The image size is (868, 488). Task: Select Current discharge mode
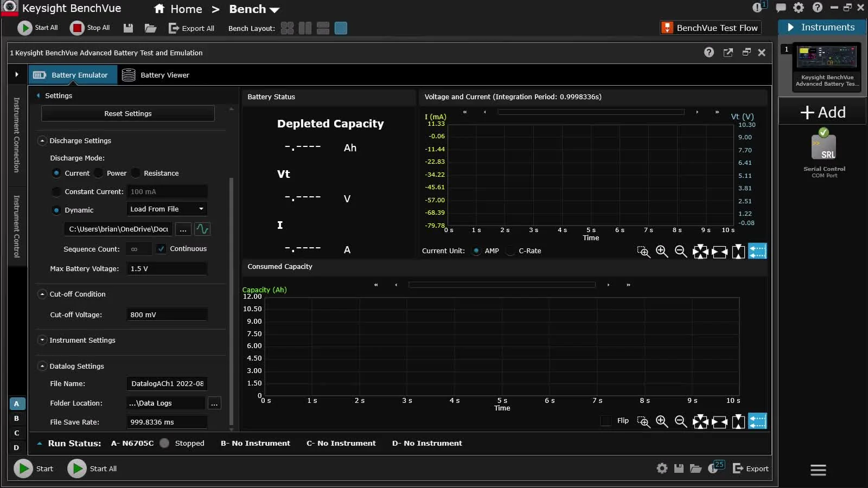tap(56, 173)
